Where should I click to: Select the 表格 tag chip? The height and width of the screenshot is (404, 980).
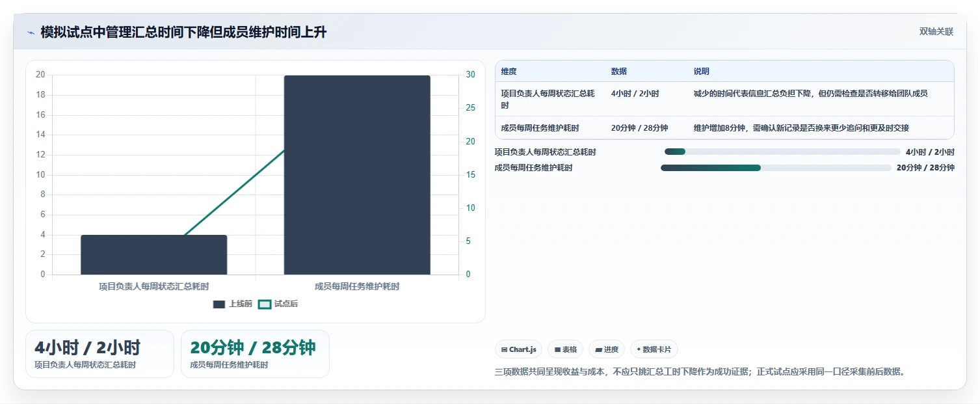pos(565,349)
